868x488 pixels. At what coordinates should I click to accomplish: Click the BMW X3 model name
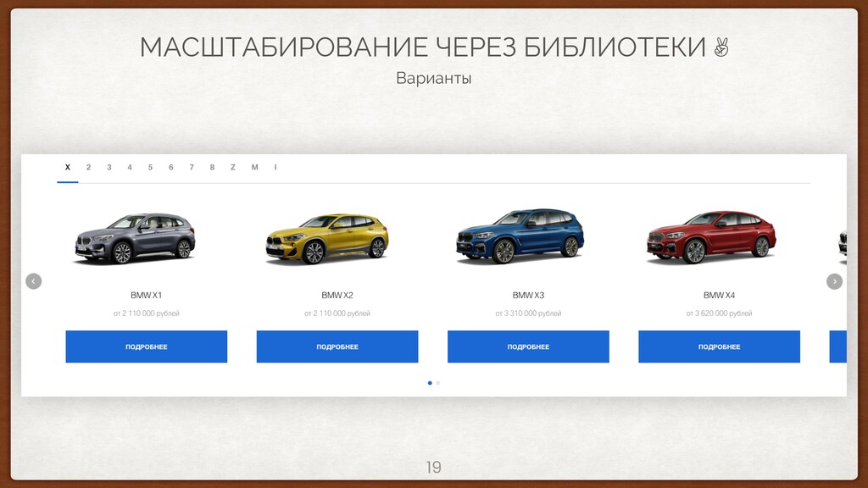(x=528, y=296)
